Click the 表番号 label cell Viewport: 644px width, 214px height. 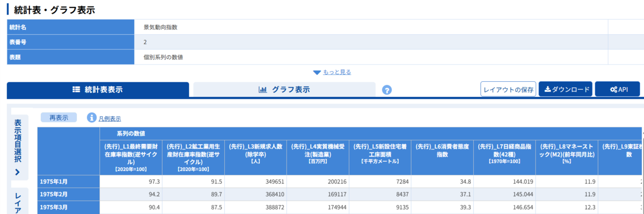70,42
